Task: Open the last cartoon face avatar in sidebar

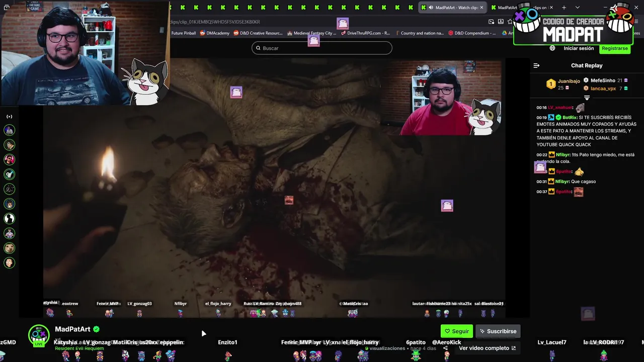Action: click(x=9, y=262)
